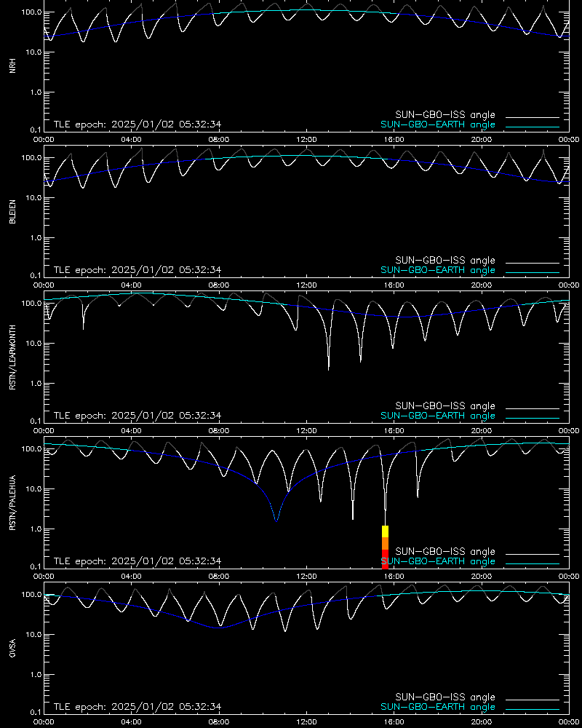Click the 04:00 tick label under NRH panel
The width and height of the screenshot is (582, 728).
[132, 139]
